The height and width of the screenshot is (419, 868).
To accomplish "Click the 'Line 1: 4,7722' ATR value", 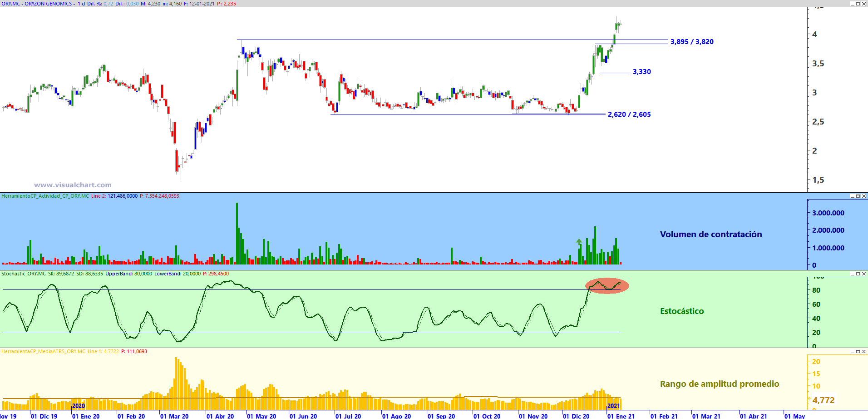I will coord(103,352).
